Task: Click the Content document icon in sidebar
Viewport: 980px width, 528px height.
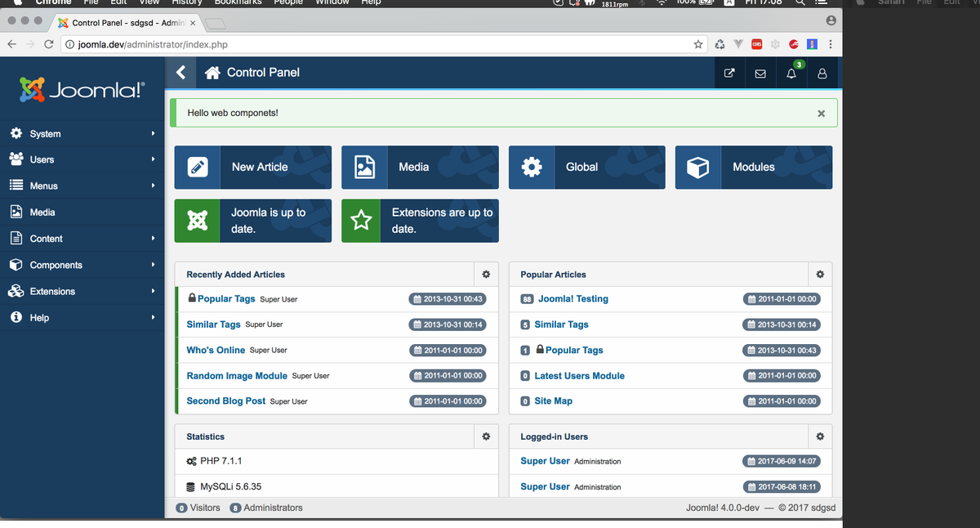Action: pos(16,238)
